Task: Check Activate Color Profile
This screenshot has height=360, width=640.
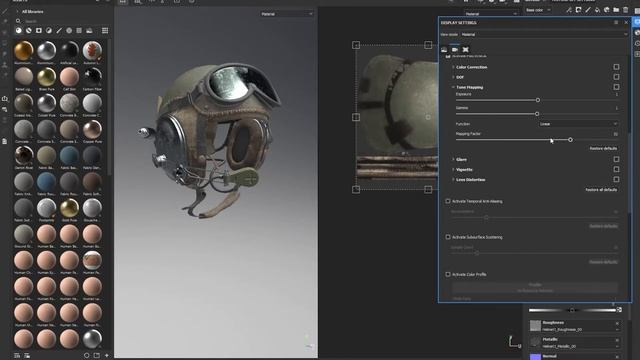Action: click(448, 274)
